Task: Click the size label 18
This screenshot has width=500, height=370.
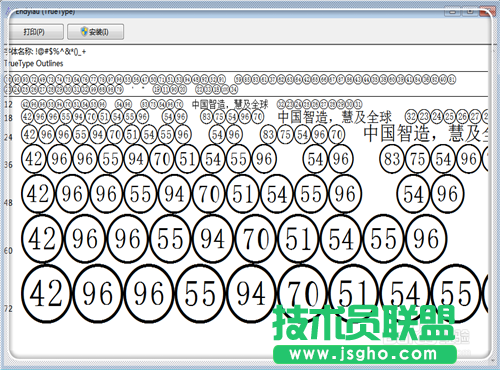Action: click(8, 118)
